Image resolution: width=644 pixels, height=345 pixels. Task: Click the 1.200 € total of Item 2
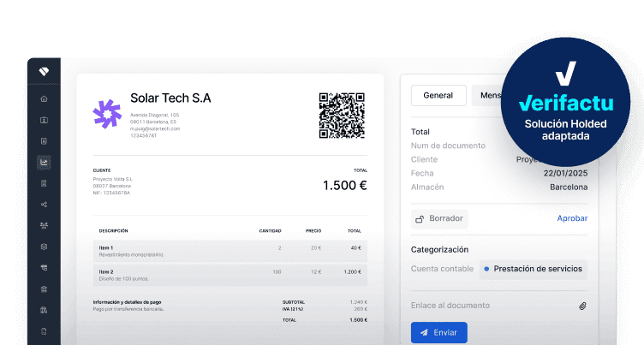tap(352, 272)
